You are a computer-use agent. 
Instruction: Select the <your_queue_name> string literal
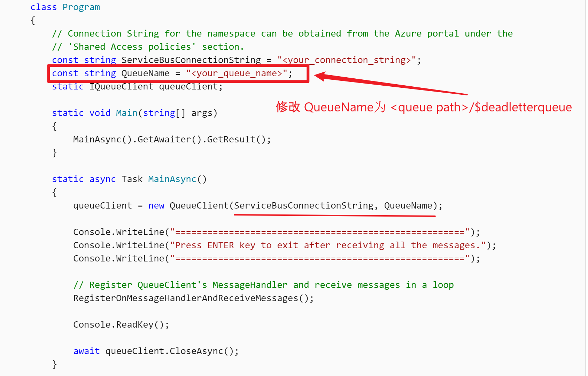tap(237, 73)
